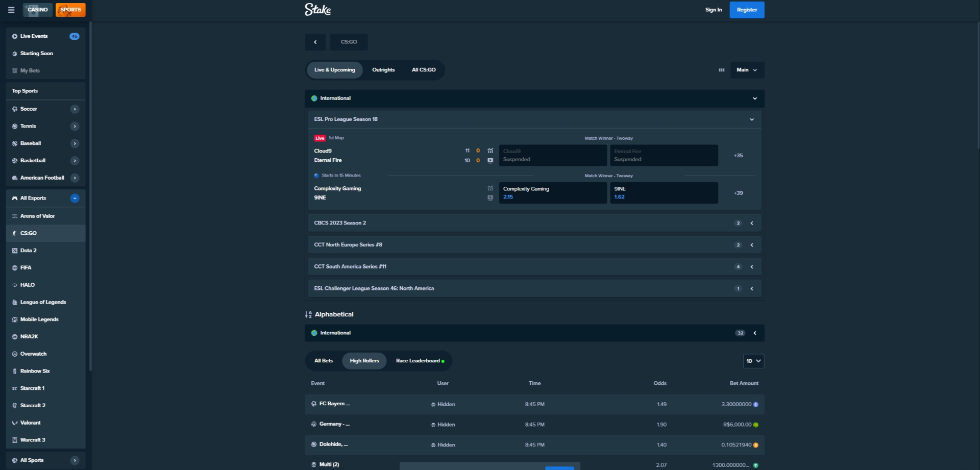Open live stream icon for Eternal Fire
Viewport: 980px width, 470px height.
(490, 160)
